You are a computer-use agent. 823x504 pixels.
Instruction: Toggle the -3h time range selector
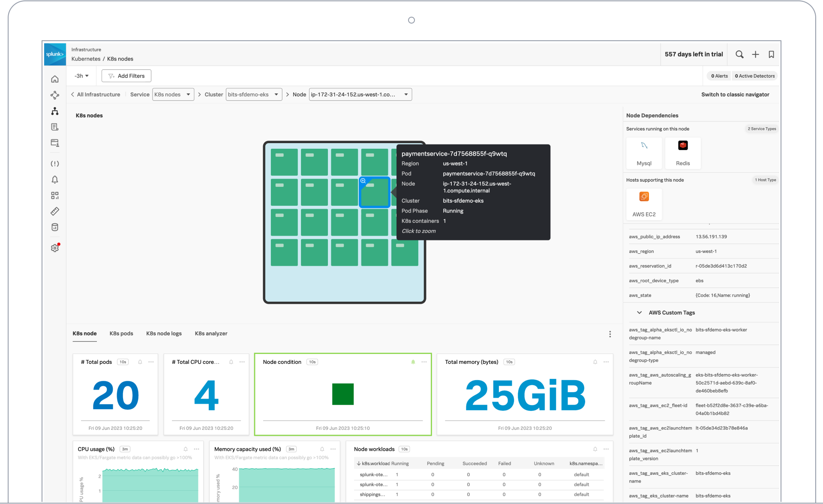pyautogui.click(x=81, y=76)
